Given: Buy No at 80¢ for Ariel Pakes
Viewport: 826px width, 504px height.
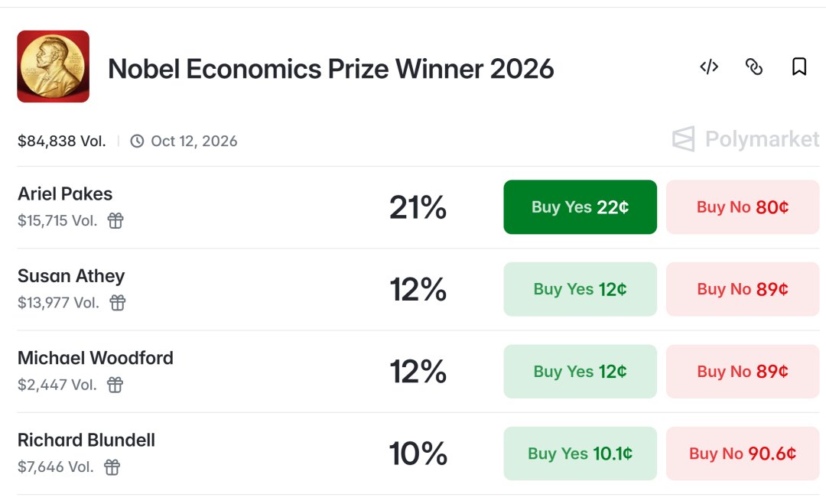Looking at the screenshot, I should click(743, 207).
